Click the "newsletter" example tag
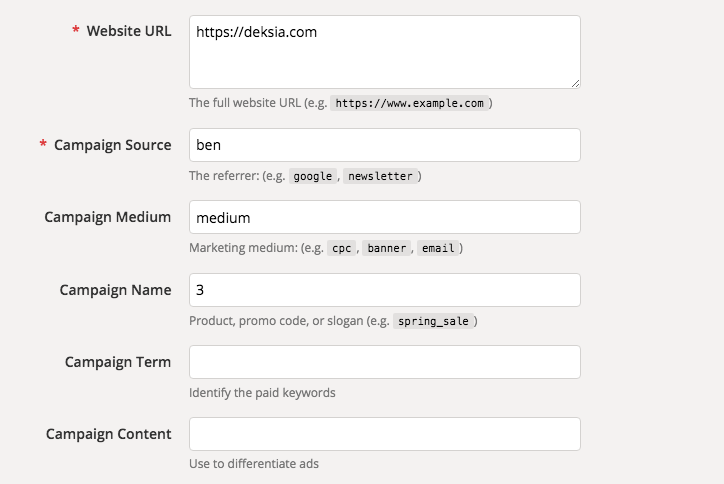The height and width of the screenshot is (484, 724). coord(380,176)
